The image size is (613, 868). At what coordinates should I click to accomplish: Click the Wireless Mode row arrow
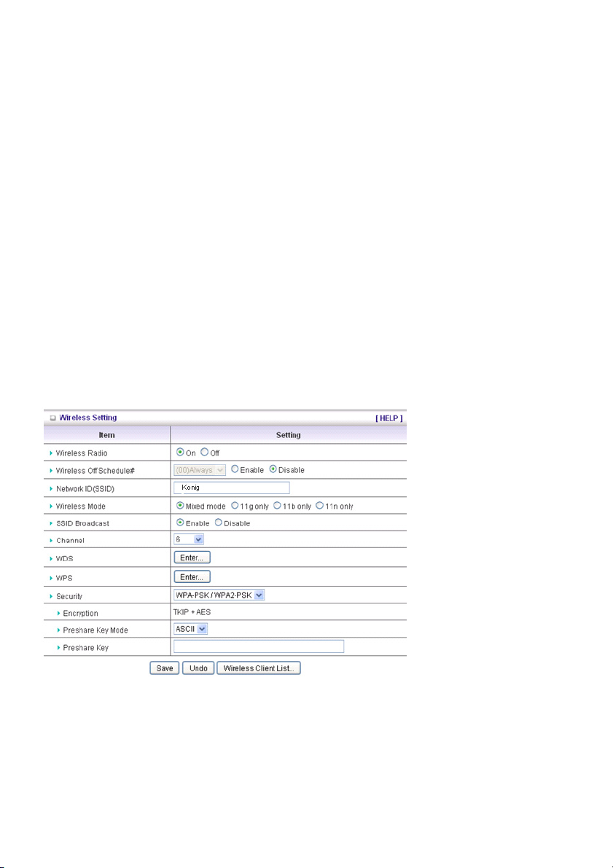point(52,507)
